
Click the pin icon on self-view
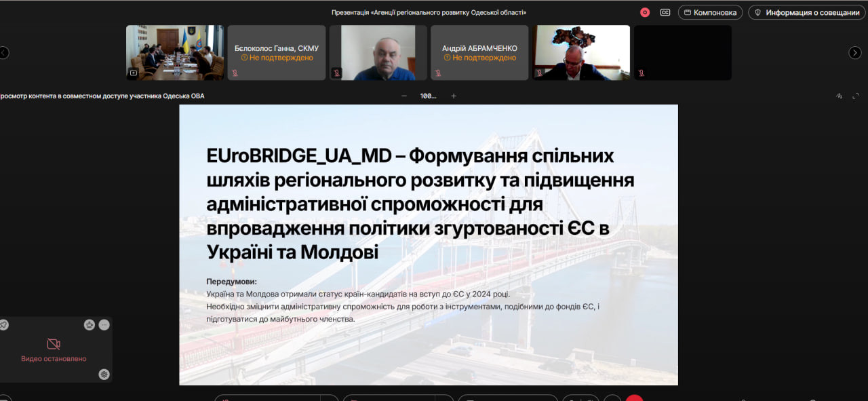click(4, 325)
